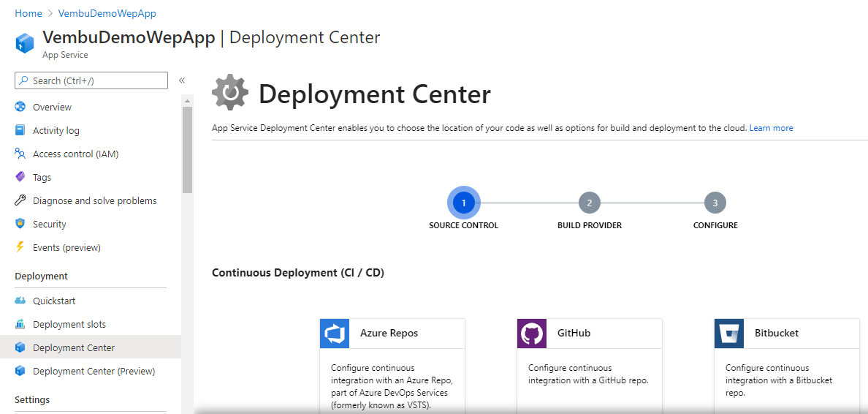Select the GitHub card title
This screenshot has width=868, height=414.
click(x=574, y=333)
